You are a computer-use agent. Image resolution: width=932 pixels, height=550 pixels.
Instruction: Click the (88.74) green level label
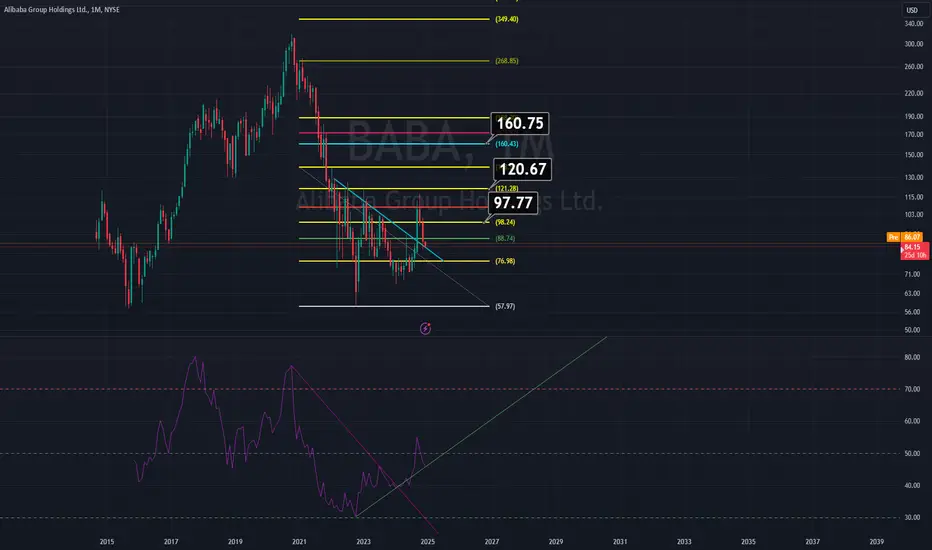pos(505,238)
